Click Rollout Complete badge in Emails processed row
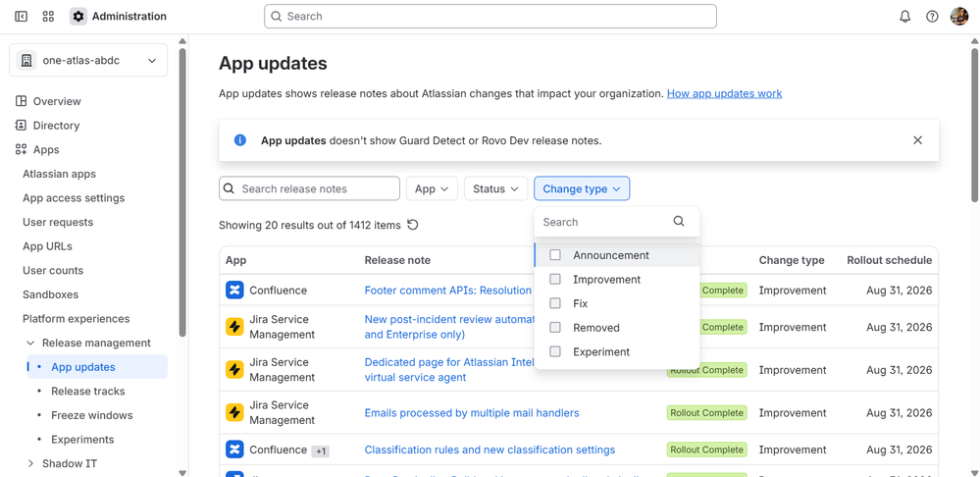The height and width of the screenshot is (477, 980). [707, 412]
